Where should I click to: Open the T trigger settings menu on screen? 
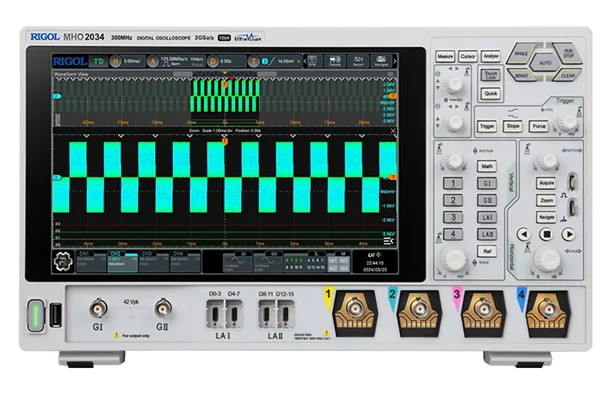click(x=274, y=61)
